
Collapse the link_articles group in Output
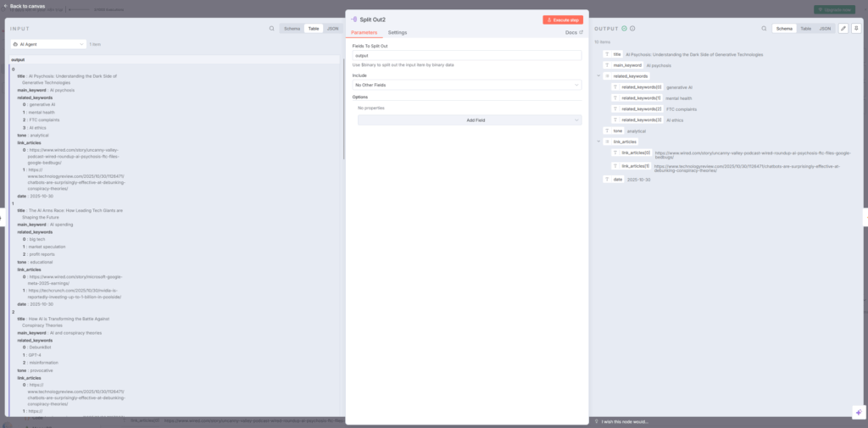[598, 142]
